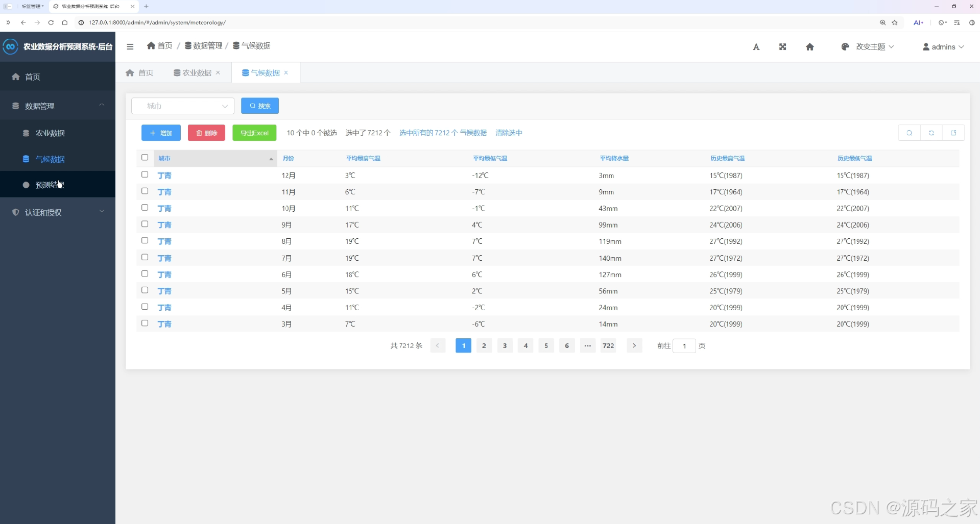Close the 气候数据 tab
This screenshot has width=980, height=524.
[x=286, y=72]
